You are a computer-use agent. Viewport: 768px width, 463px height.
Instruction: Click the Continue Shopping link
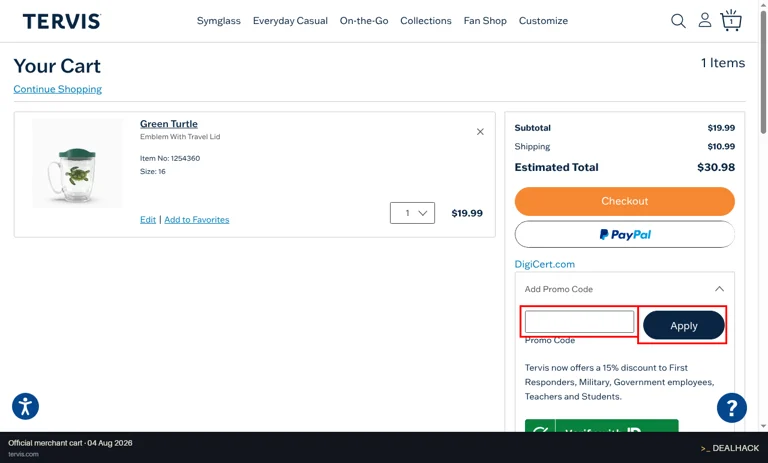click(x=58, y=89)
